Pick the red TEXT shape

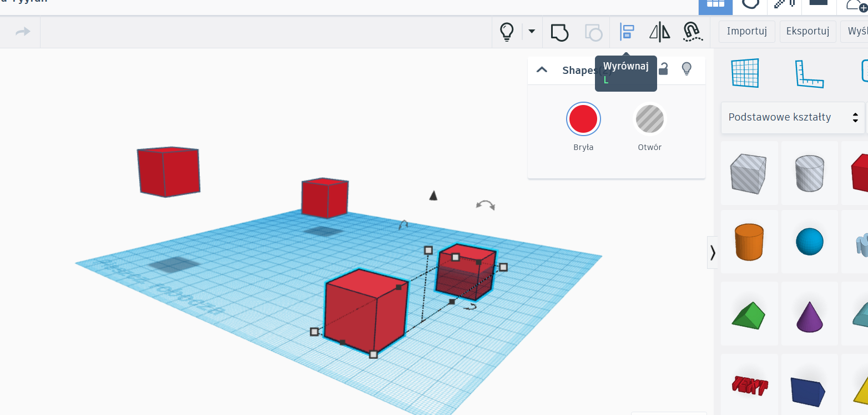tap(749, 386)
